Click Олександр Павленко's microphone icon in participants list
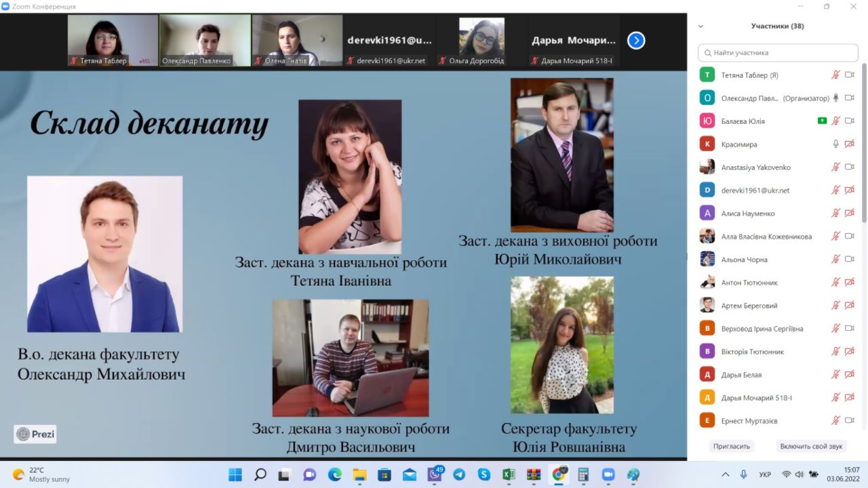 [836, 98]
